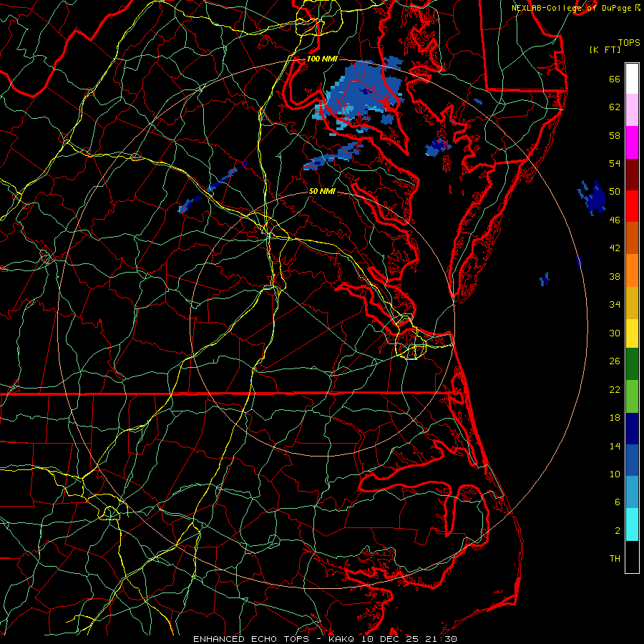Click the light green legend swatch

(632, 396)
